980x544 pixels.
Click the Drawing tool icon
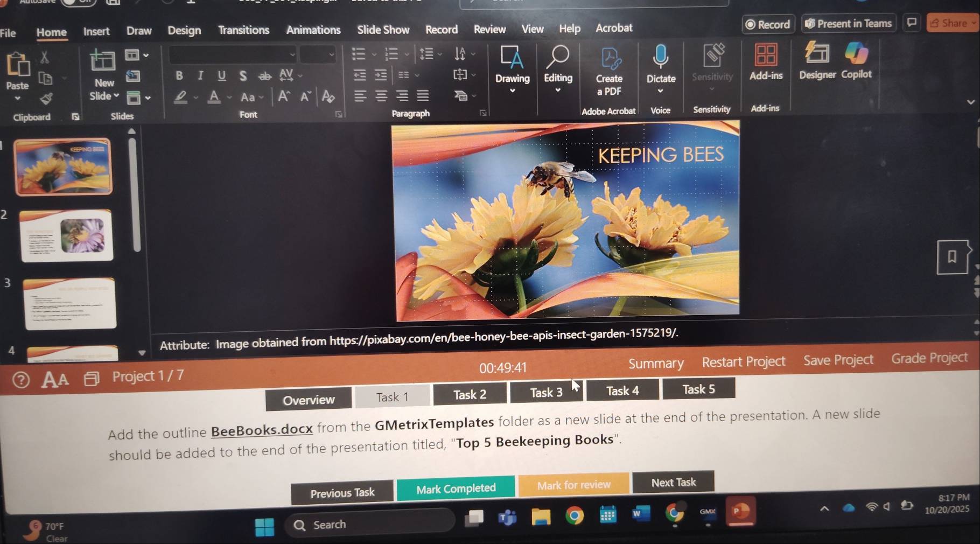(512, 59)
